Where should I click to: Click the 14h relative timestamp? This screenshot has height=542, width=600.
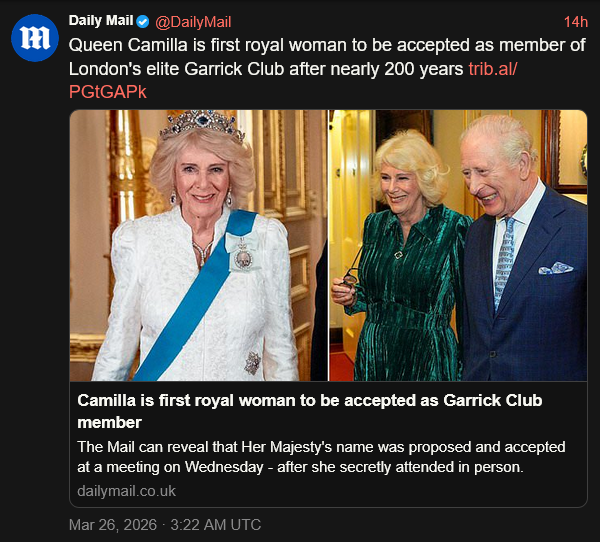click(575, 21)
